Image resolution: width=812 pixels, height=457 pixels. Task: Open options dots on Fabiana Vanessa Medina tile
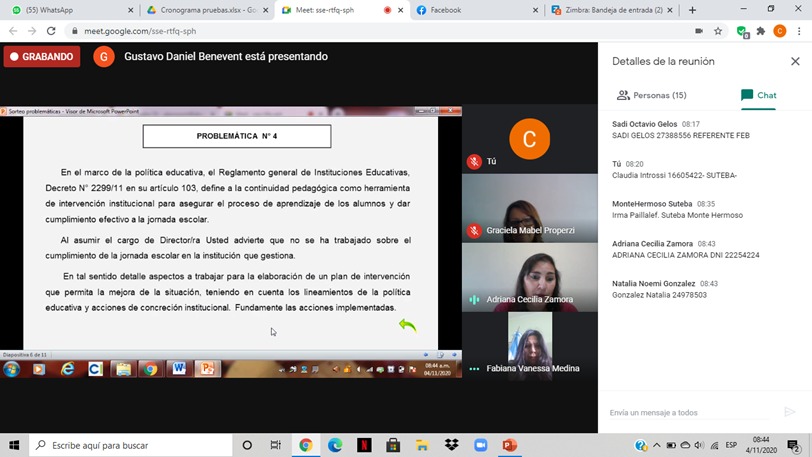[x=474, y=368]
